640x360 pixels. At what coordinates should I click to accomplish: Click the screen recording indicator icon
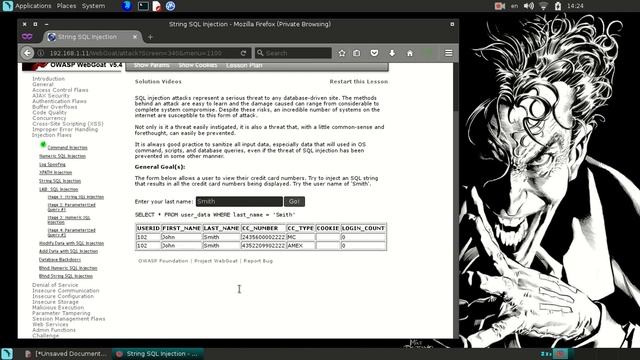tap(500, 6)
